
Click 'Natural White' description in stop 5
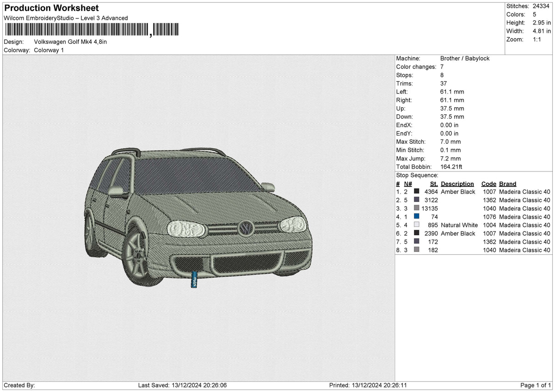pyautogui.click(x=459, y=225)
